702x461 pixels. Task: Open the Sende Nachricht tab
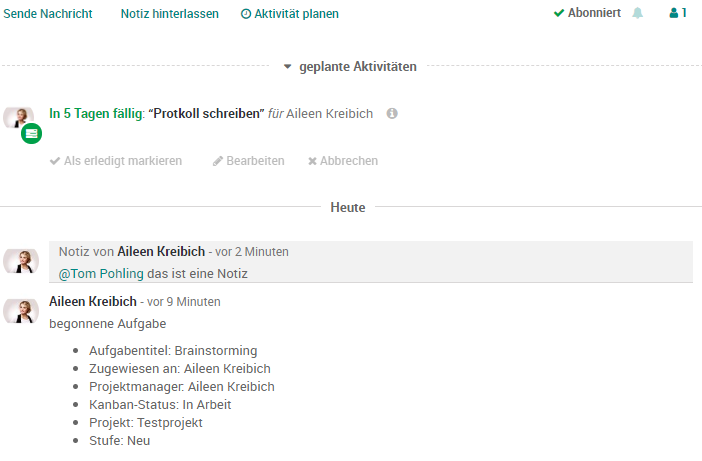tap(48, 14)
